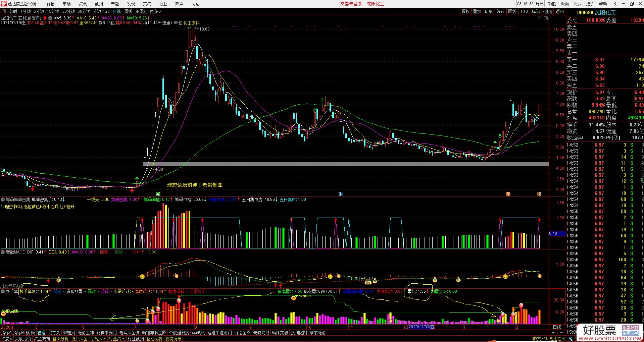Click the plus zoom icon on timeline
The height and width of the screenshot is (342, 644).
pos(553,333)
